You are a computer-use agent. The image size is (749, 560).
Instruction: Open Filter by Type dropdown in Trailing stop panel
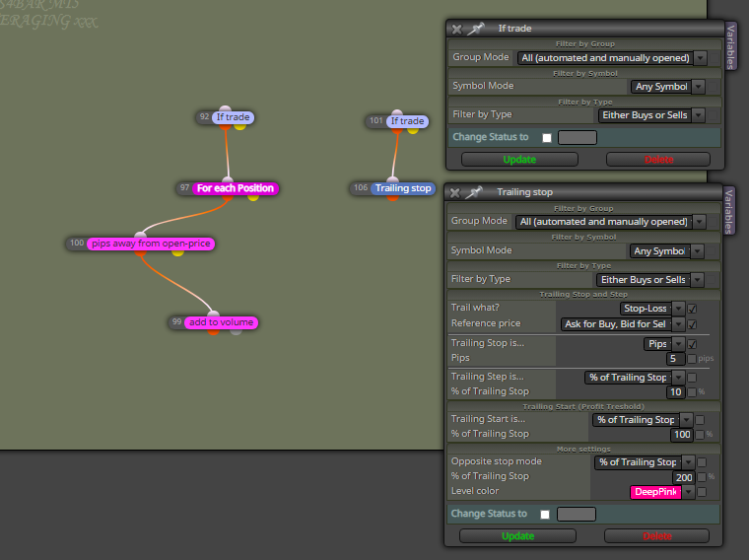697,280
